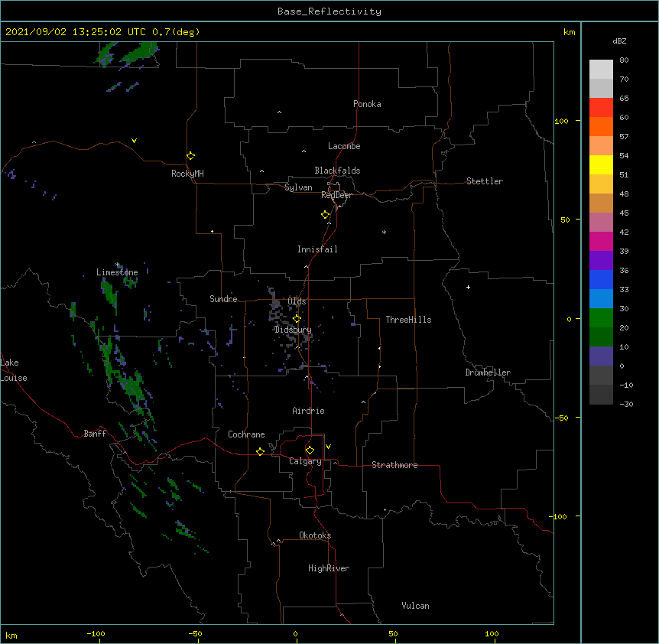Screen dimensions: 659x644
Task: Pick the yellow 54-51 dBZ legend color
Action: click(x=601, y=164)
